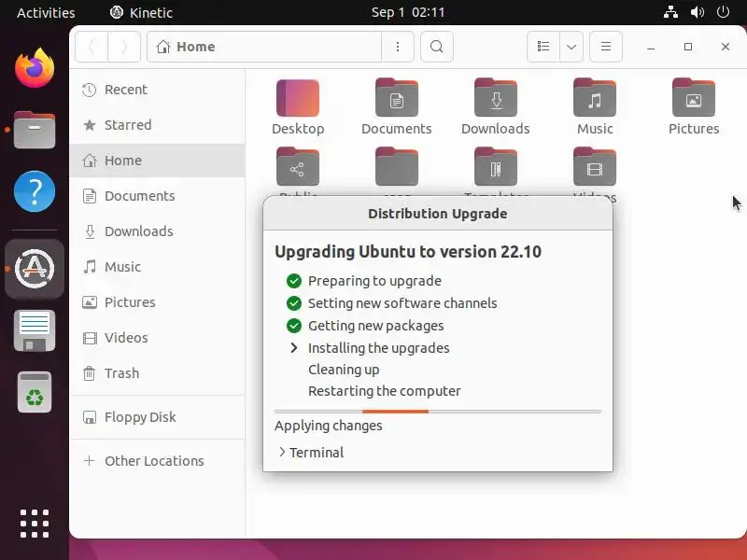Go back in Files navigation
The width and height of the screenshot is (747, 560).
tap(92, 47)
